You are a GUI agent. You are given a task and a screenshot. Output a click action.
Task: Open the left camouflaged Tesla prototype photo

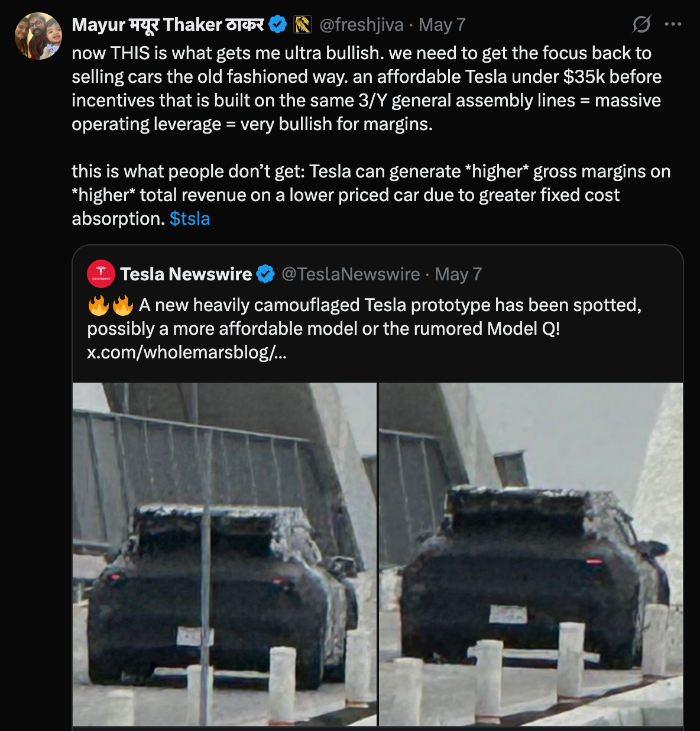coord(225,554)
